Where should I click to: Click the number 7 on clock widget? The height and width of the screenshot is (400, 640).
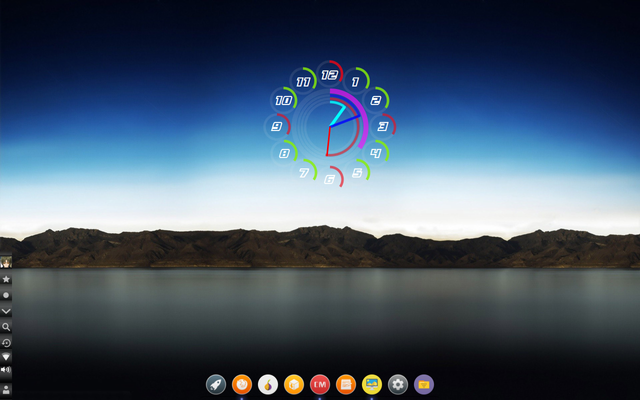(304, 173)
